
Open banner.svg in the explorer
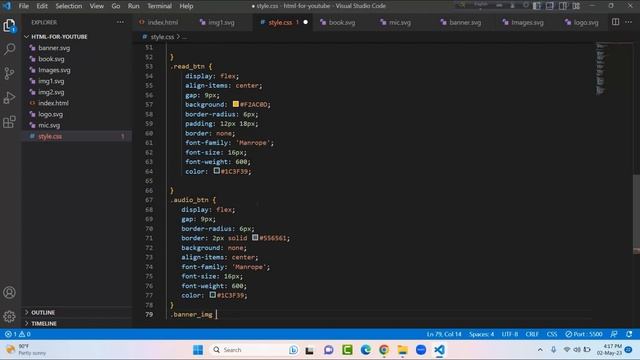(x=54, y=48)
